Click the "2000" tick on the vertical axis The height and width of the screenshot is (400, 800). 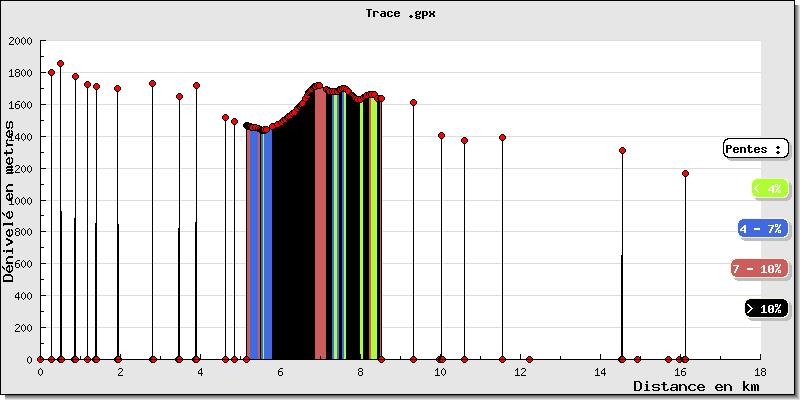point(20,42)
